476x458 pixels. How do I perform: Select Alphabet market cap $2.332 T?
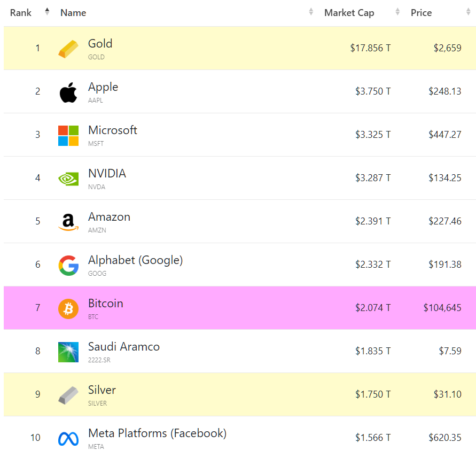(373, 265)
